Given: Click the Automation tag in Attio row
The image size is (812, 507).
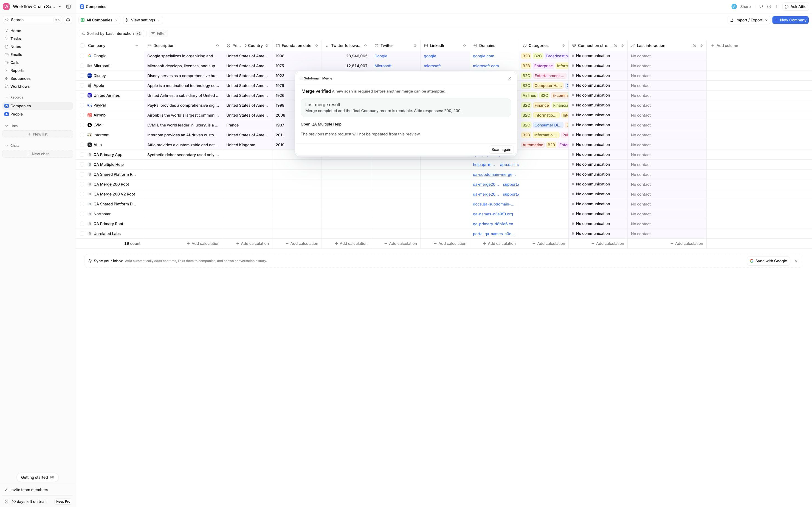Looking at the screenshot, I should point(532,145).
